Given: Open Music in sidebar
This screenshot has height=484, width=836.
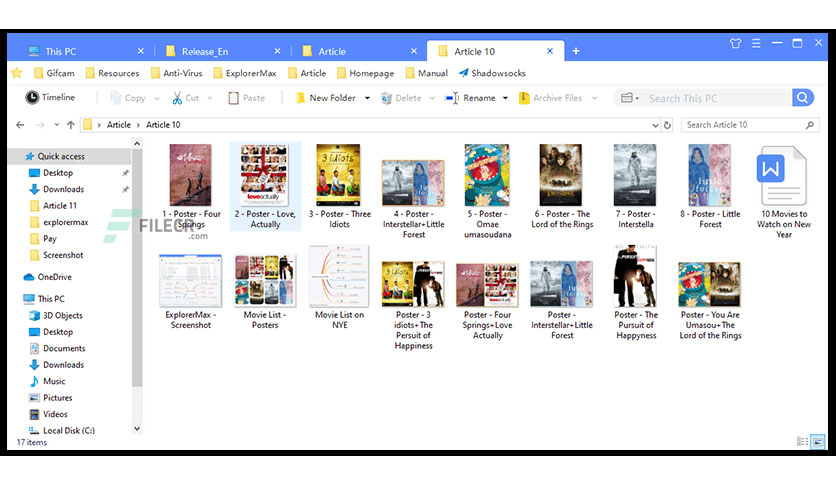Looking at the screenshot, I should (x=54, y=381).
